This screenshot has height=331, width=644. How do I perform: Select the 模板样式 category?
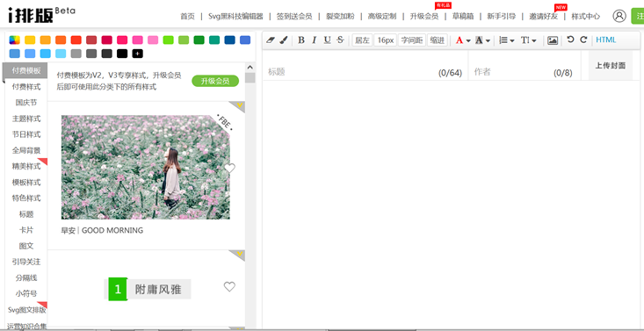[26, 183]
